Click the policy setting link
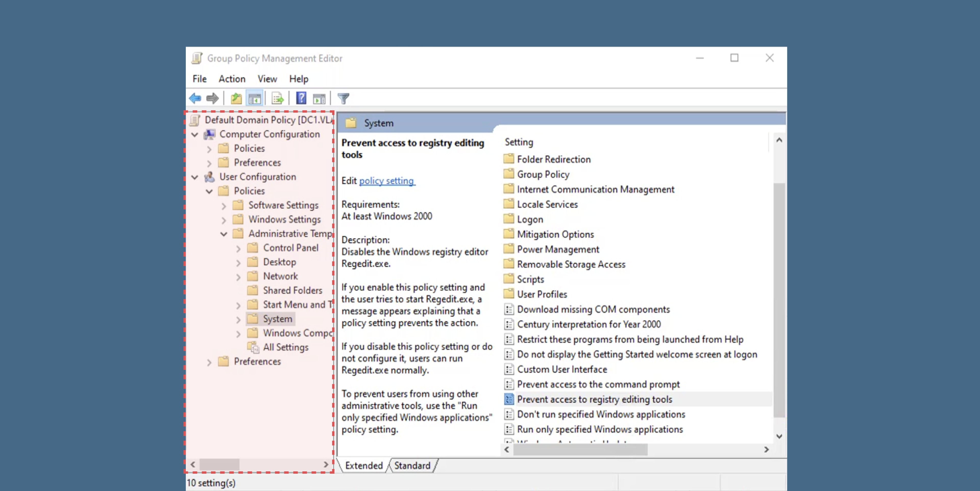 387,181
